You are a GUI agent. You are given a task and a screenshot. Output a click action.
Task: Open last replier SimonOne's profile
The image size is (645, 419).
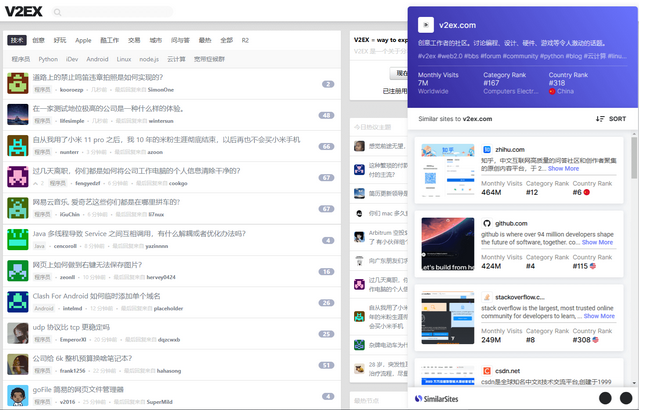click(161, 90)
